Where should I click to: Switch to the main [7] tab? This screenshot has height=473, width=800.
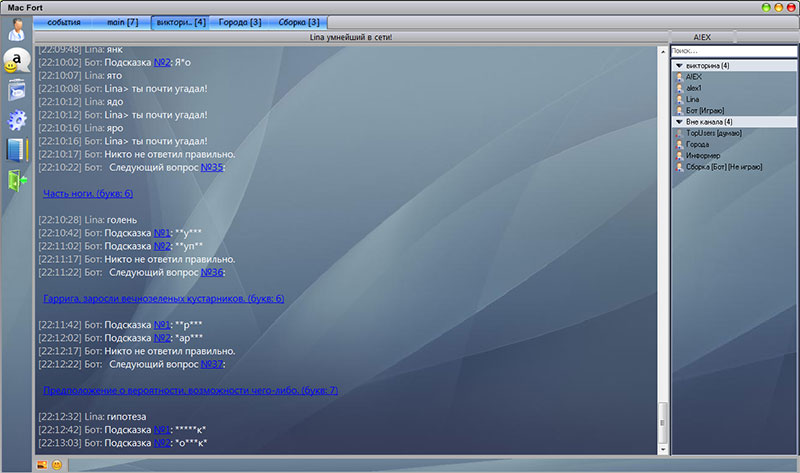[120, 22]
